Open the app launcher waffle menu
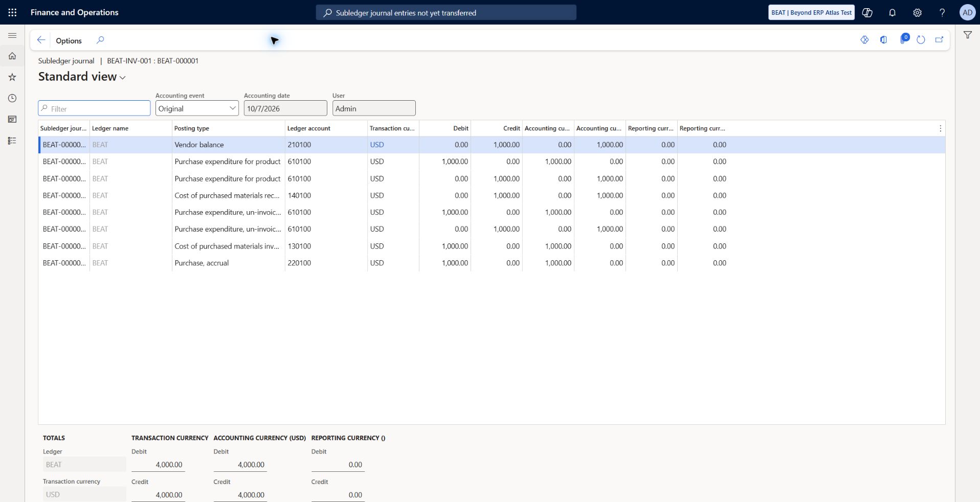Screen dimensions: 980x502 (12, 12)
